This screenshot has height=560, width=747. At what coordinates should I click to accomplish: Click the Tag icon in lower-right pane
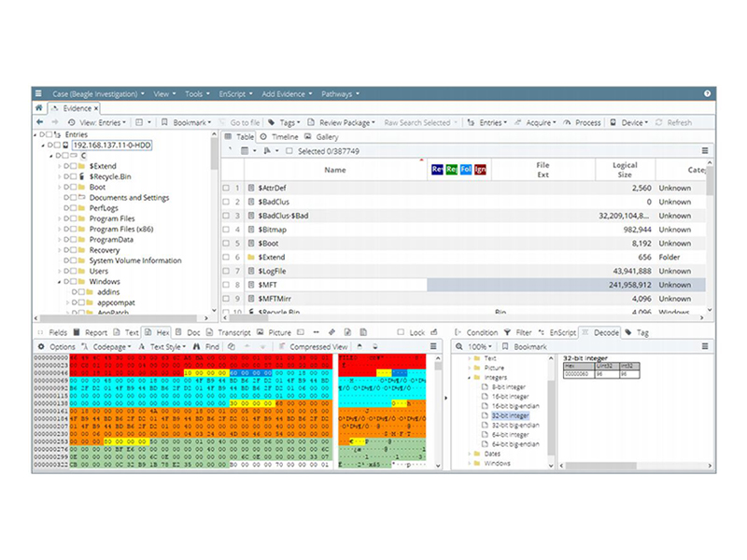click(x=628, y=332)
